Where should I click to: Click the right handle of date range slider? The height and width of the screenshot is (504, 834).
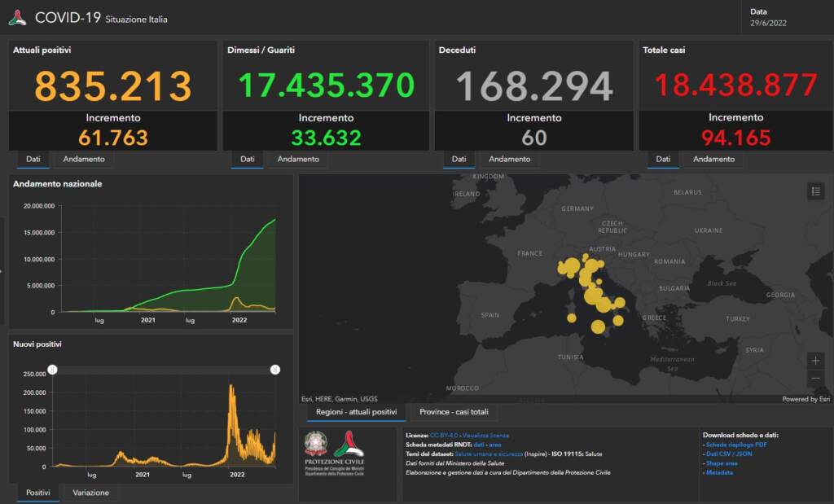tap(275, 370)
